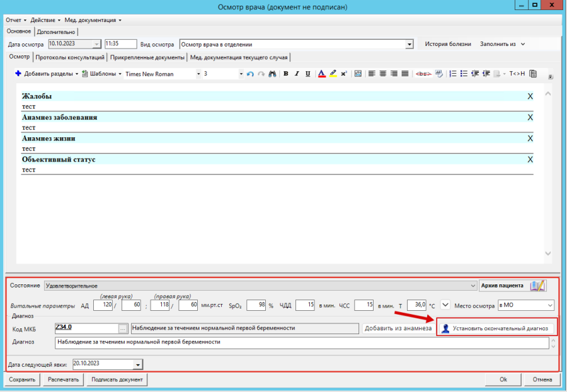
Task: Click the Диагноз text field
Action: click(302, 343)
